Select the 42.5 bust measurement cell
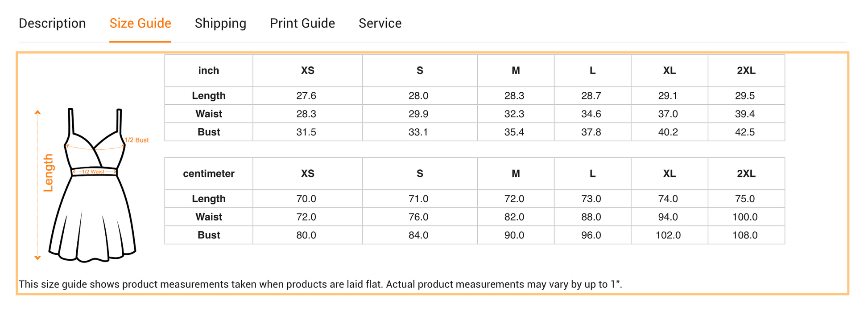 point(745,132)
